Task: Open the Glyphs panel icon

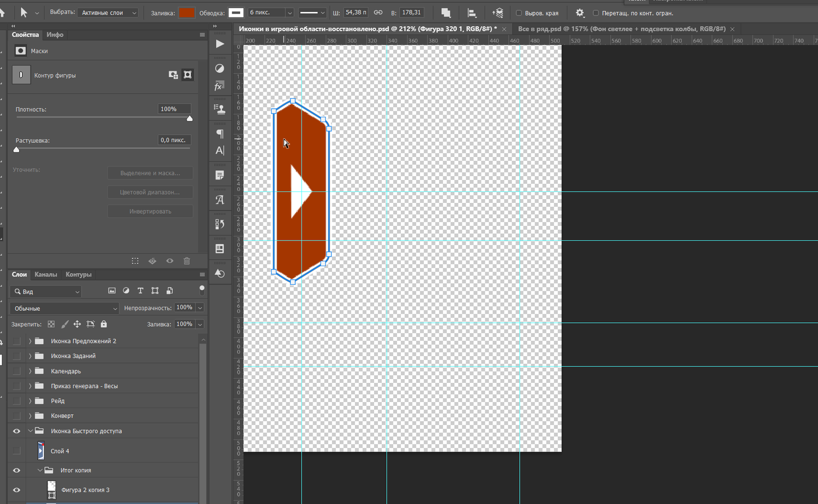Action: (x=220, y=200)
